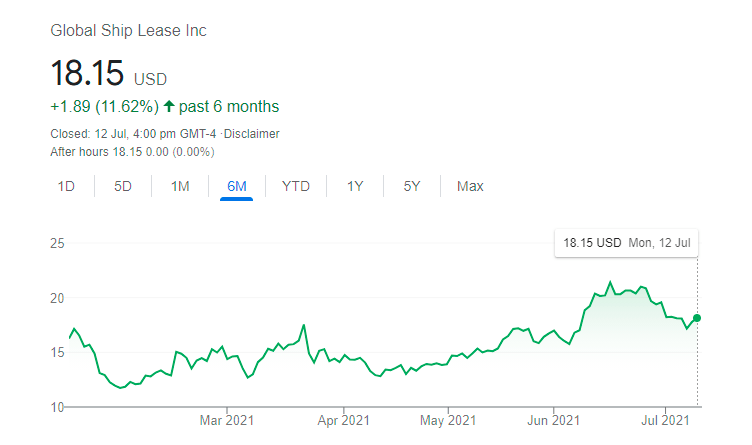Click the green data point on chart
This screenshot has width=752, height=445.
click(697, 318)
